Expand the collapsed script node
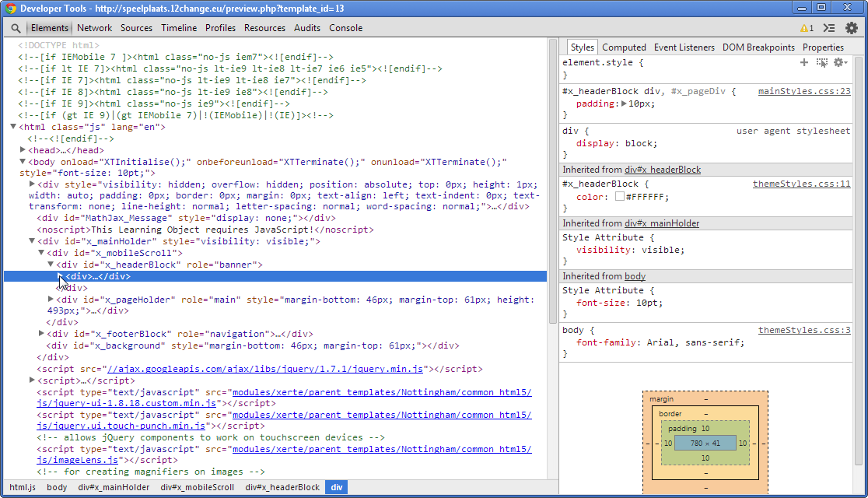 pos(32,380)
